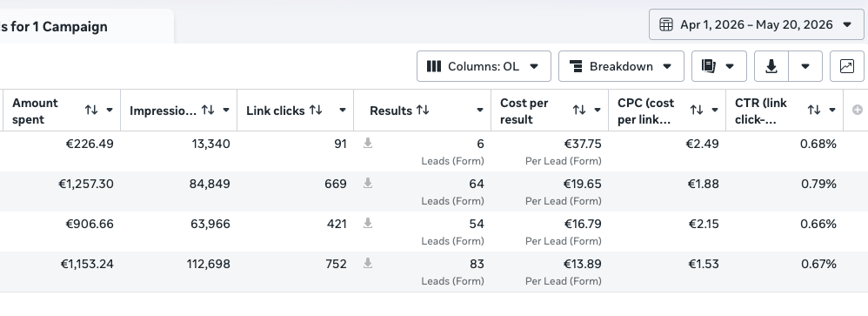Sort by Link clicks column arrows
The image size is (868, 316).
[316, 110]
